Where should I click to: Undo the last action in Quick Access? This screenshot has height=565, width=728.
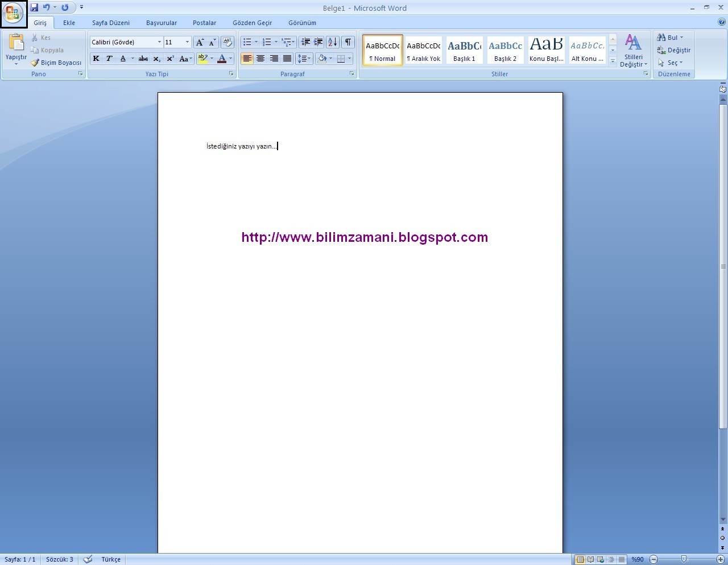[x=47, y=7]
